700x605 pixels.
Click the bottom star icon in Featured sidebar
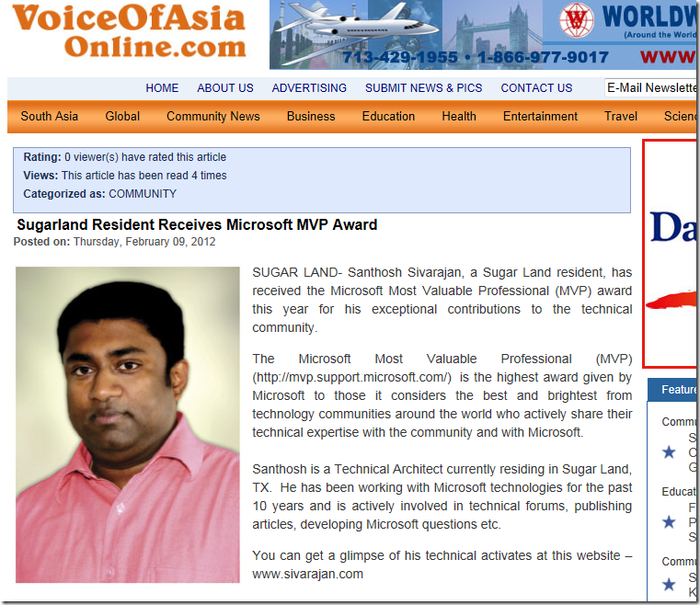pyautogui.click(x=669, y=584)
